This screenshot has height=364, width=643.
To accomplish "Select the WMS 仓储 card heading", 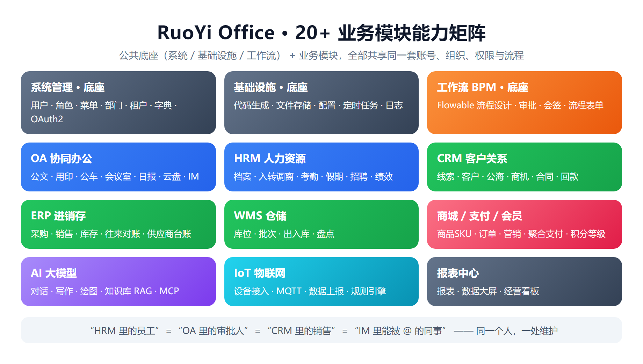I will [x=260, y=216].
